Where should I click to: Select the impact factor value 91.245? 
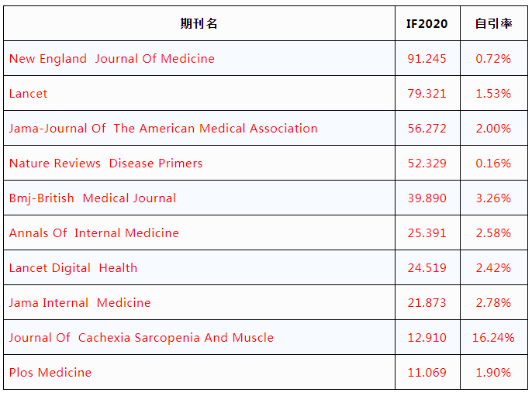point(427,59)
